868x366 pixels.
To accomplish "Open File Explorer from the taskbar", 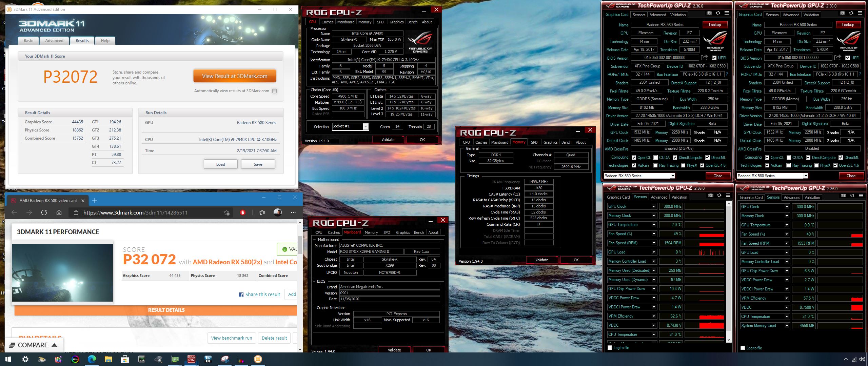I will pyautogui.click(x=108, y=359).
